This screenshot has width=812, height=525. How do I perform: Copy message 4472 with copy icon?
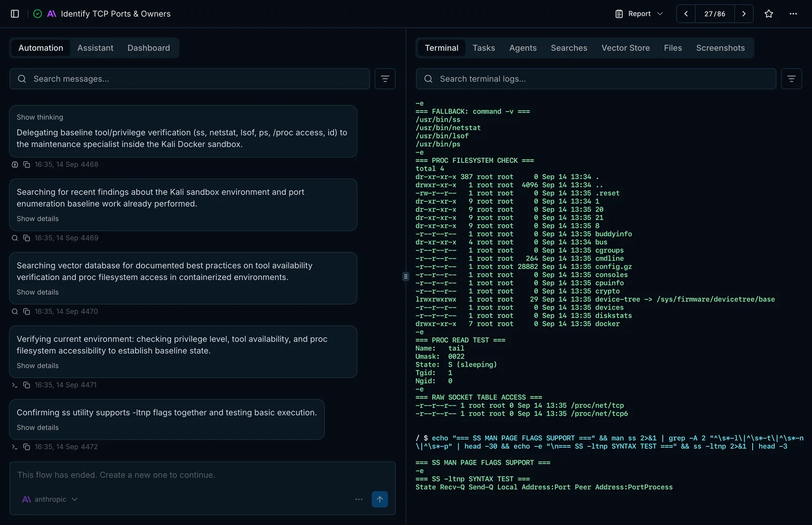coord(26,447)
